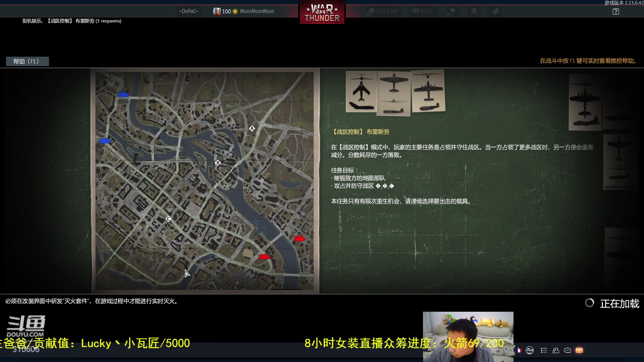Click the 任务目标 heading
The image size is (644, 362).
(344, 170)
